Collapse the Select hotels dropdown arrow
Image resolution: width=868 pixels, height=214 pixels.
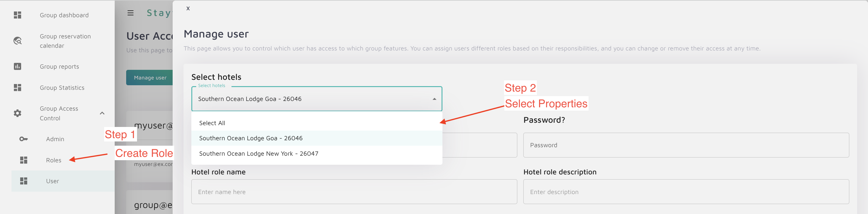pyautogui.click(x=434, y=99)
